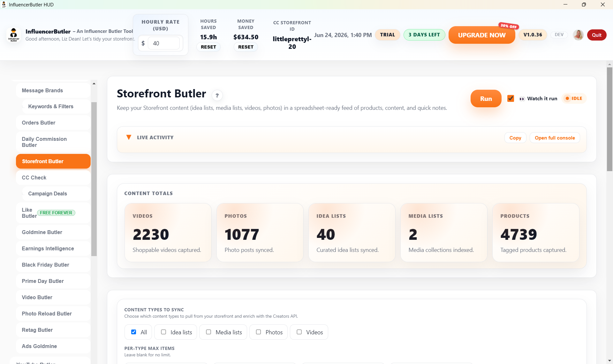Enable the Videos checkbox

tap(299, 332)
